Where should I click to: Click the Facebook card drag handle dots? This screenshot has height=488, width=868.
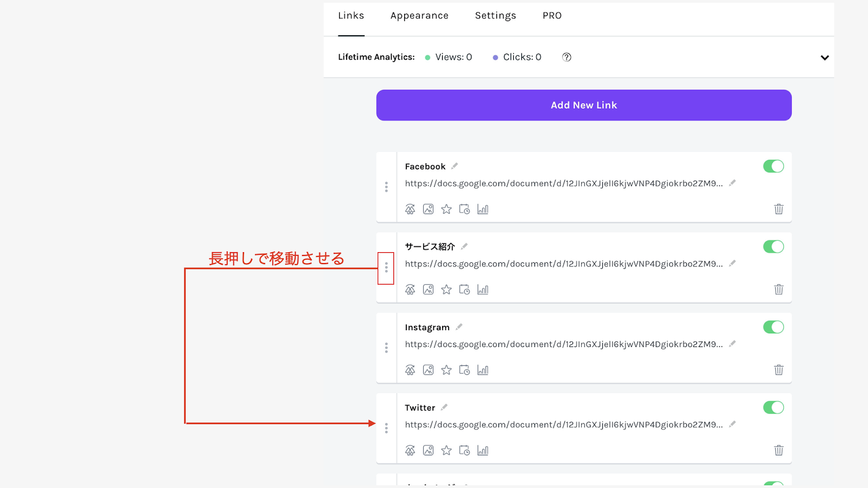(386, 187)
